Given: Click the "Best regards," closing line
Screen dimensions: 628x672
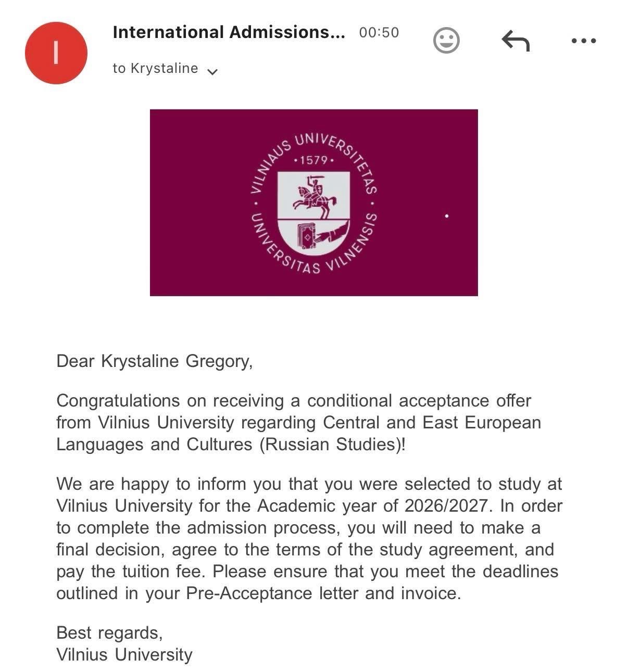Looking at the screenshot, I should 109,633.
